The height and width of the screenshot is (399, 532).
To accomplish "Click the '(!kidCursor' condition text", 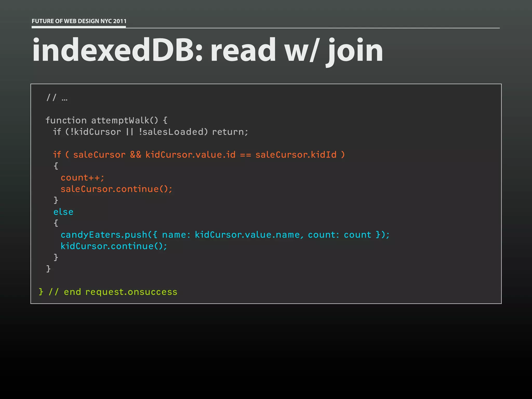I will pos(93,132).
